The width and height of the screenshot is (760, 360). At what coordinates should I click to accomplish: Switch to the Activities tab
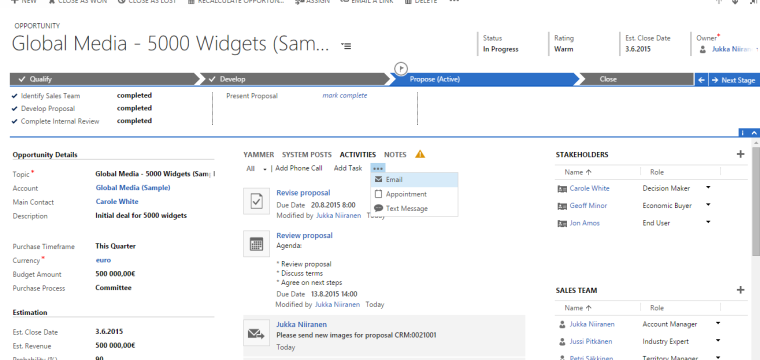358,155
